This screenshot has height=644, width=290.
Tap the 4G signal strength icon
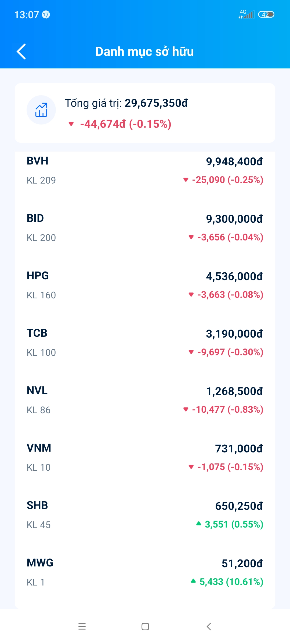247,14
